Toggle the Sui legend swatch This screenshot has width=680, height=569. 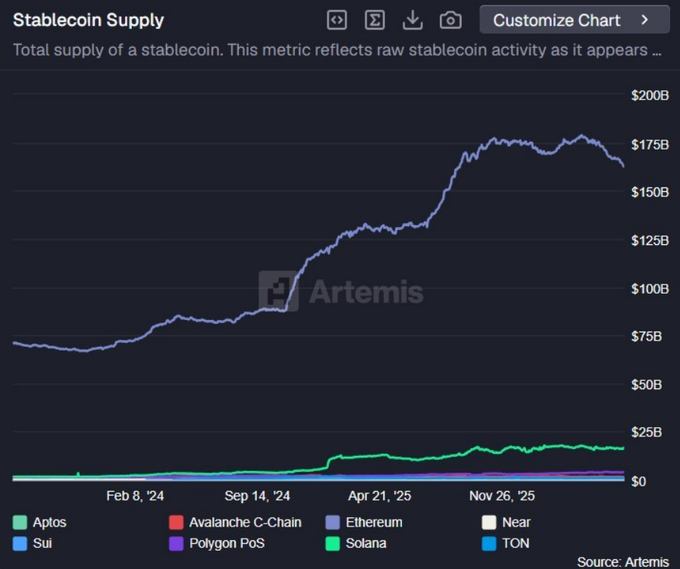20,543
